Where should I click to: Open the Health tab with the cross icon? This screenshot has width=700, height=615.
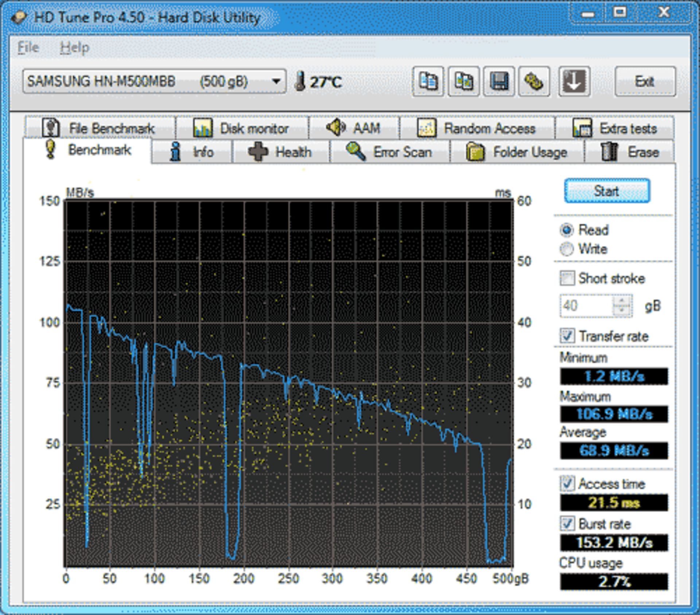click(x=281, y=152)
